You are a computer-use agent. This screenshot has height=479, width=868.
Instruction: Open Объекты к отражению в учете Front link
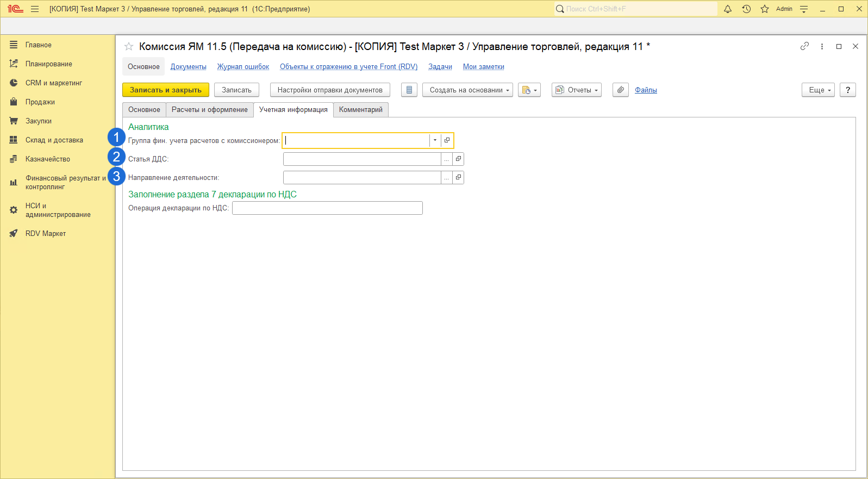(349, 67)
